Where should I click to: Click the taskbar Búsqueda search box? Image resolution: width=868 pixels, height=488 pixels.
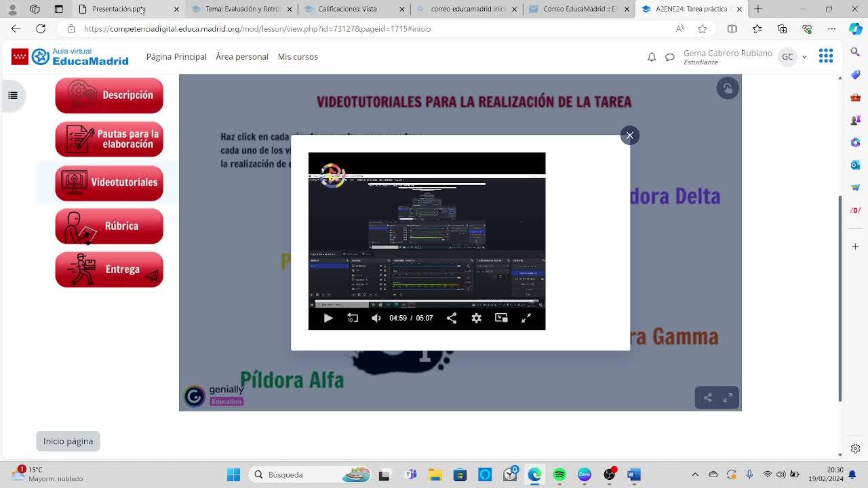point(311,474)
